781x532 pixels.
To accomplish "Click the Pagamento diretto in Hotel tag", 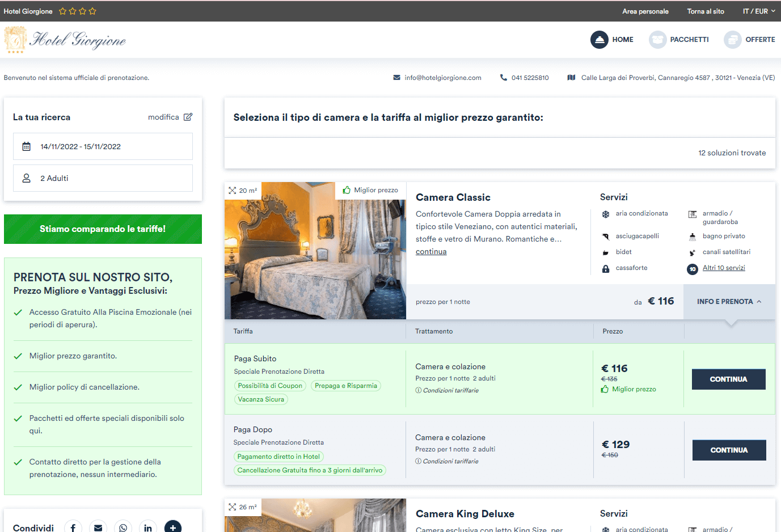I will 278,457.
